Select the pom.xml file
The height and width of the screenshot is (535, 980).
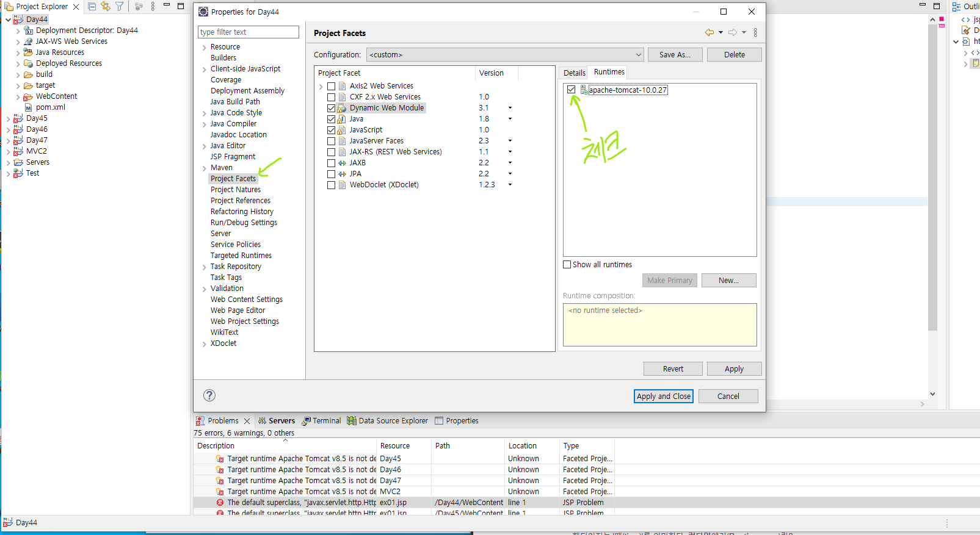point(51,107)
